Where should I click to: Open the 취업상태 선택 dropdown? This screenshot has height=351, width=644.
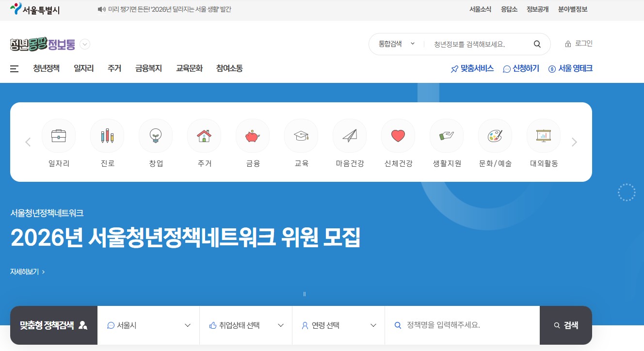click(x=246, y=325)
